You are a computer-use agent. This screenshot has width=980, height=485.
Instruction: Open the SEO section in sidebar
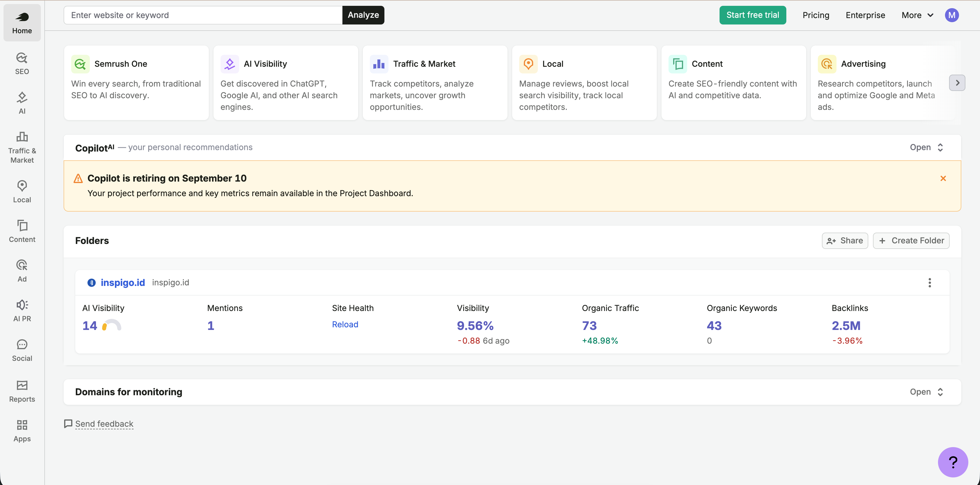click(x=22, y=64)
